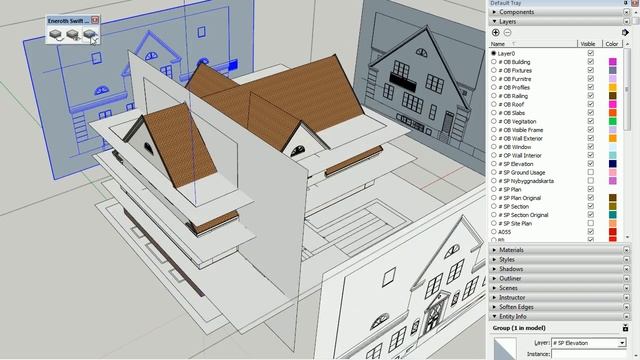Collapse the Layers panel
Screen dimensions: 640x360
pos(494,22)
